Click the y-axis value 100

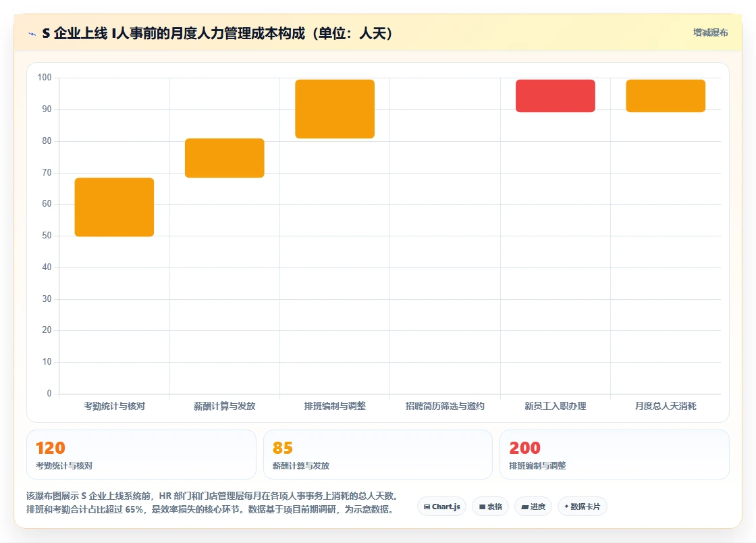[45, 78]
